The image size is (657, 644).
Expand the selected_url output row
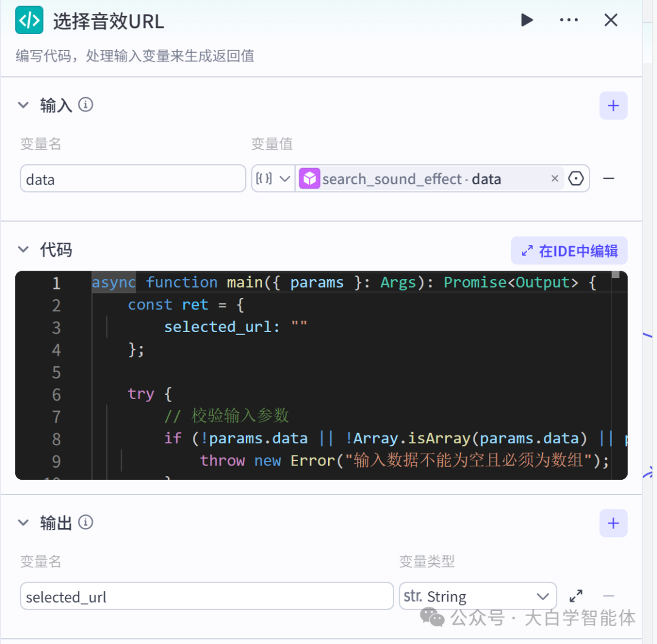click(576, 596)
